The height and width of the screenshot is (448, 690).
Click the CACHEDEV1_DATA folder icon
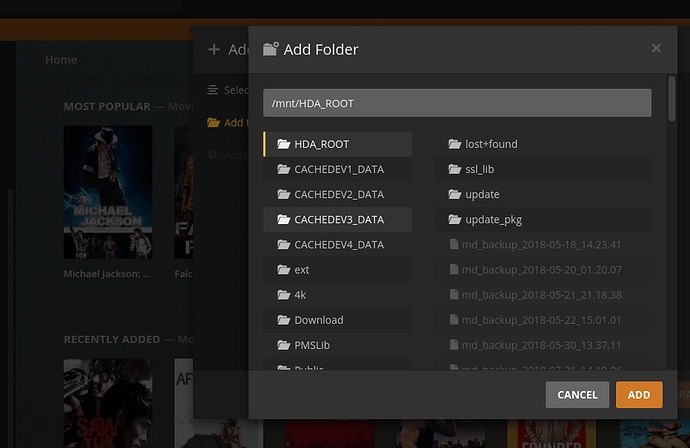[x=284, y=169]
